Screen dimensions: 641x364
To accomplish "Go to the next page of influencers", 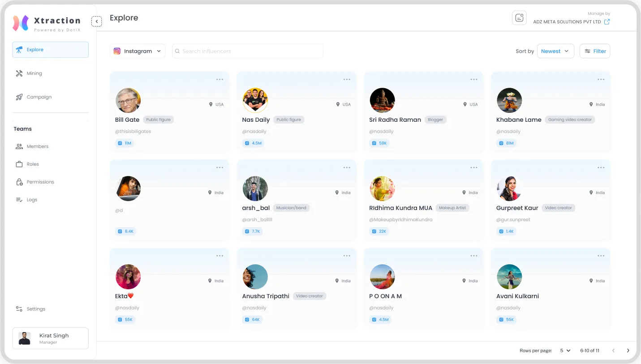I will coord(628,351).
